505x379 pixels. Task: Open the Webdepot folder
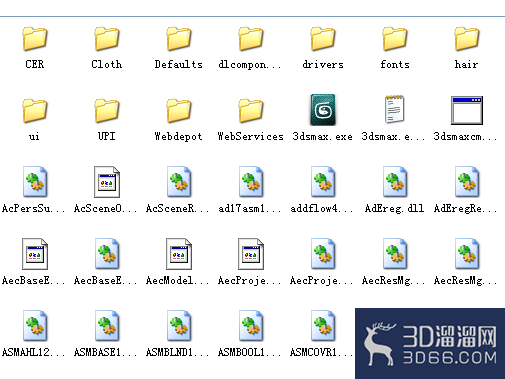point(179,110)
